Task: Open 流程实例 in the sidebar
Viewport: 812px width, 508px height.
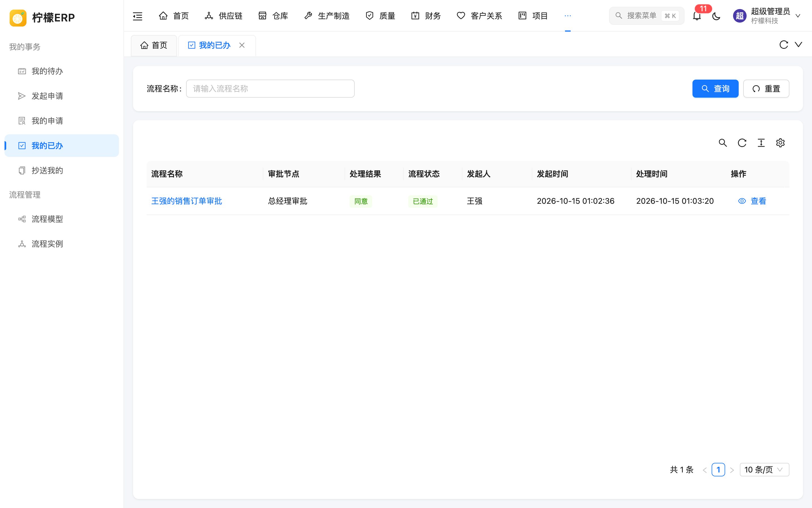Action: point(62,244)
